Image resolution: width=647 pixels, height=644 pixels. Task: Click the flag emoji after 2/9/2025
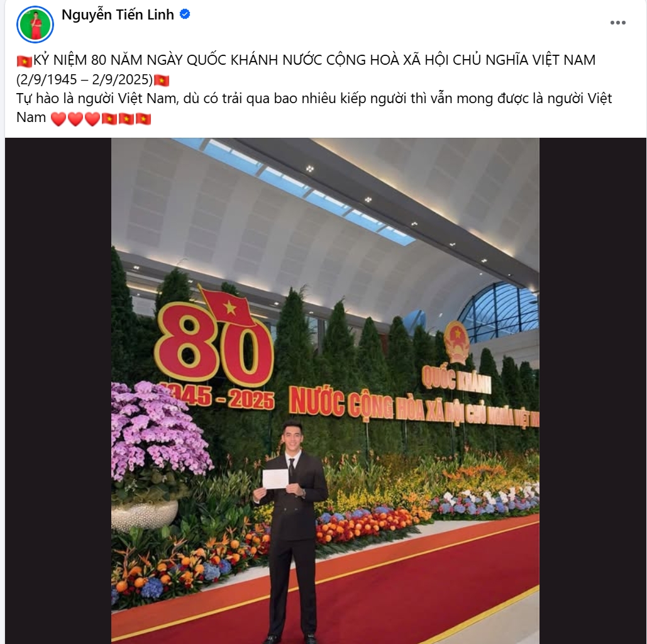coord(162,80)
